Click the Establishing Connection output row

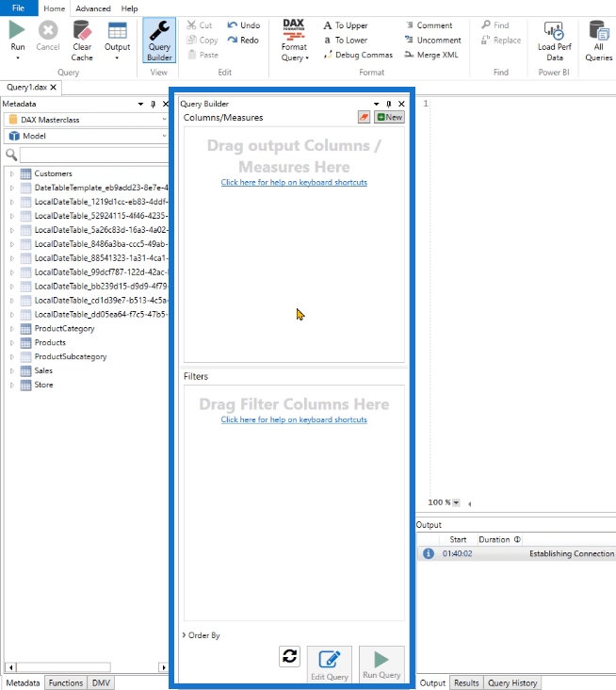point(516,553)
